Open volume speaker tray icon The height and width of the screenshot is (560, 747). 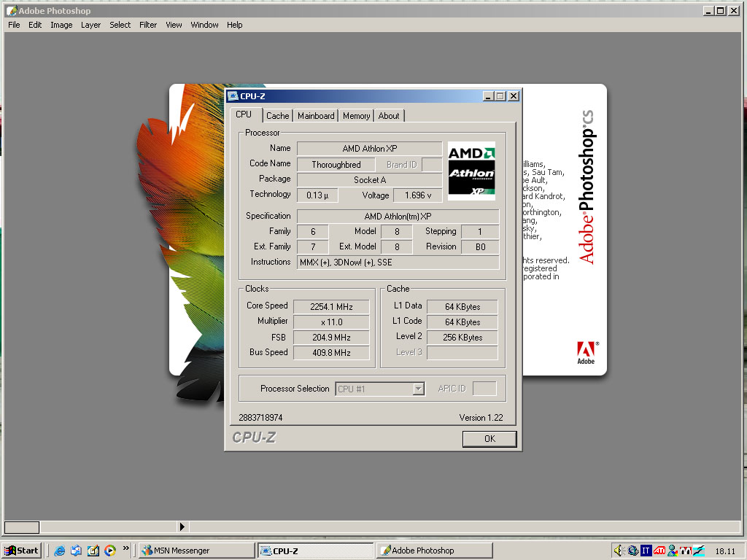pyautogui.click(x=619, y=551)
